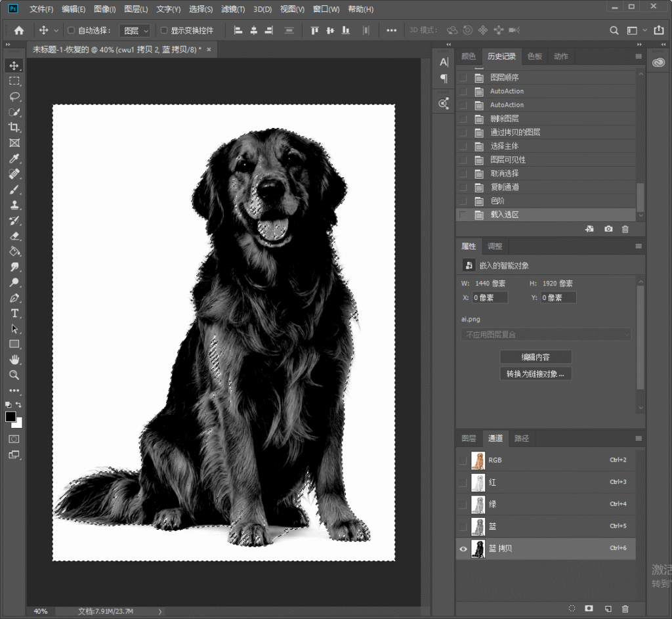Show the 蓝 channel visibility box
672x619 pixels.
point(463,527)
